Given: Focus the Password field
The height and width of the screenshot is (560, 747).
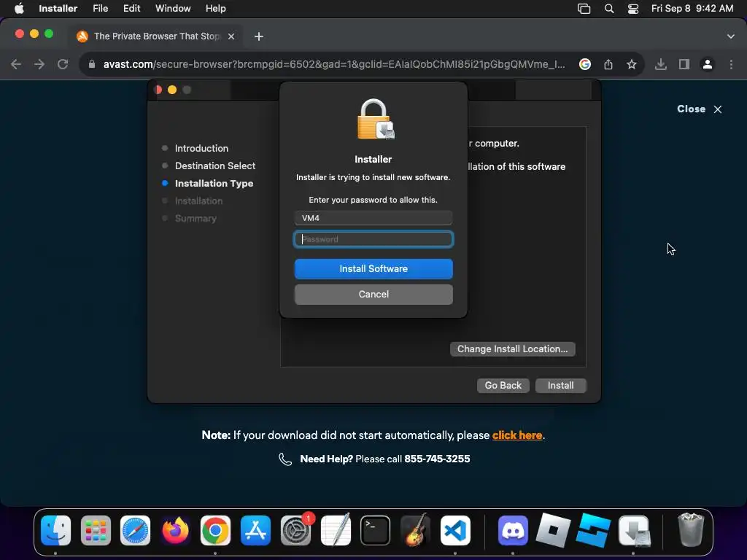Looking at the screenshot, I should 373,239.
